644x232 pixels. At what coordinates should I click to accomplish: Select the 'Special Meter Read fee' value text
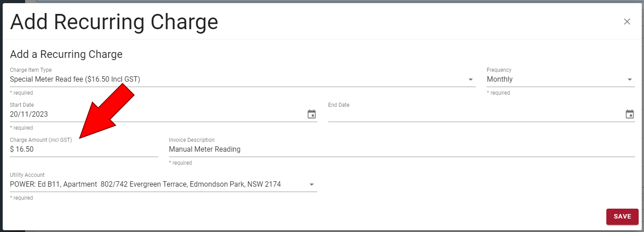point(75,79)
